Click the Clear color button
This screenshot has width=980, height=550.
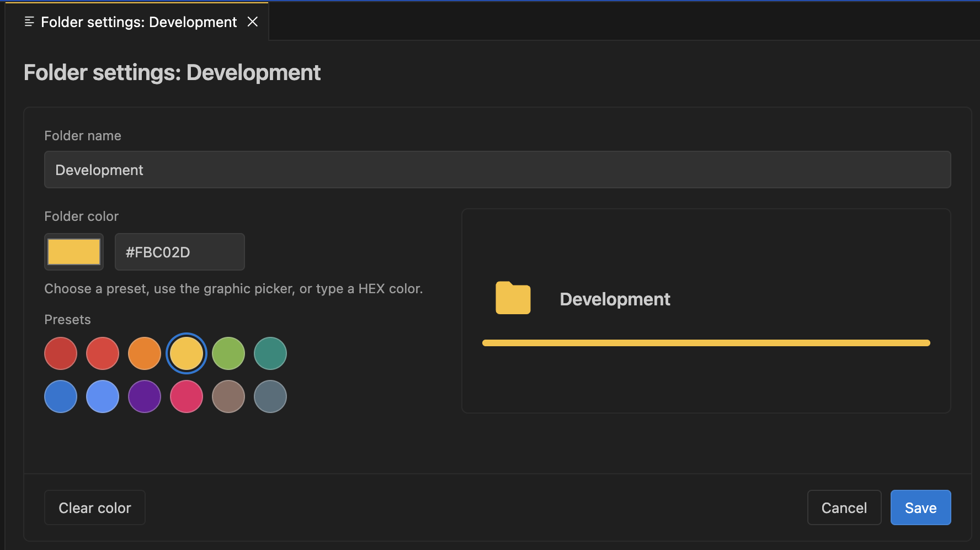95,507
